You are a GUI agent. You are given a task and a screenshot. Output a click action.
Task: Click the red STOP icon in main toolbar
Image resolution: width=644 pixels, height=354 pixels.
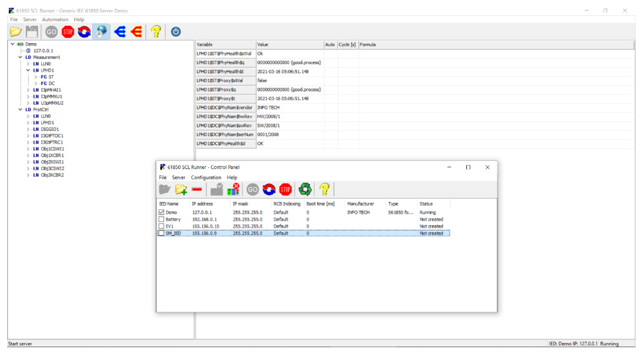pos(68,32)
